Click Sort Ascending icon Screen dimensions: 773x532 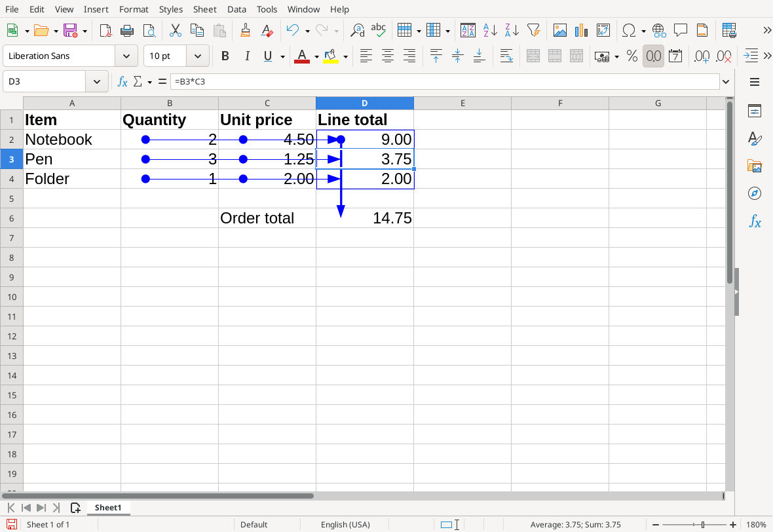(x=490, y=31)
